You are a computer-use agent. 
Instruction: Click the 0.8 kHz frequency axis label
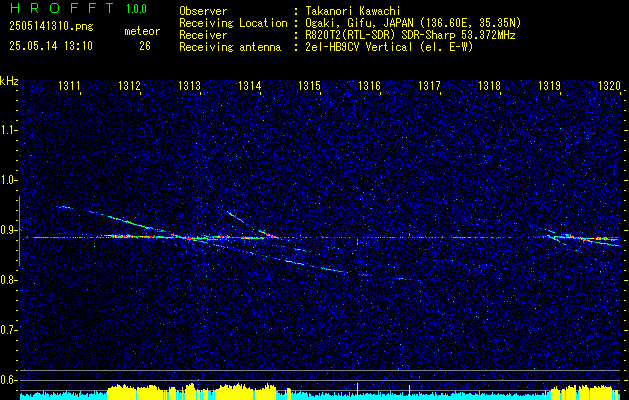pyautogui.click(x=7, y=280)
